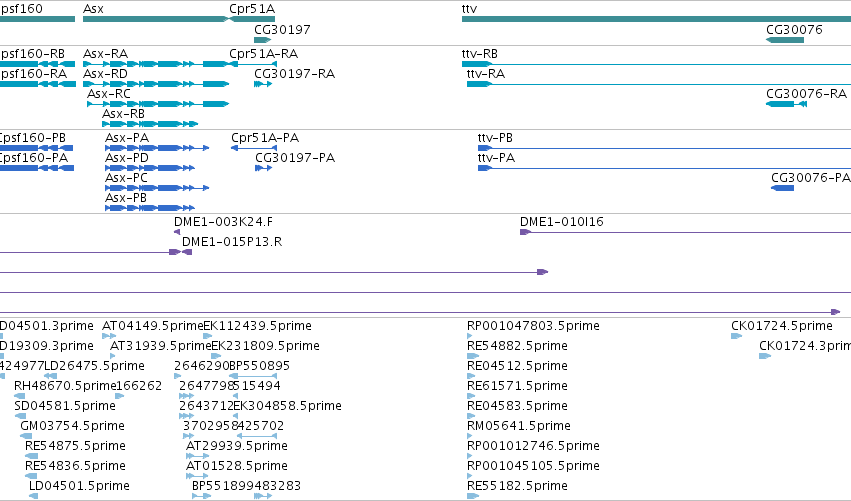Select the LD04501.5prime EST feature
Image resolution: width=851 pixels, height=501 pixels.
34,496
